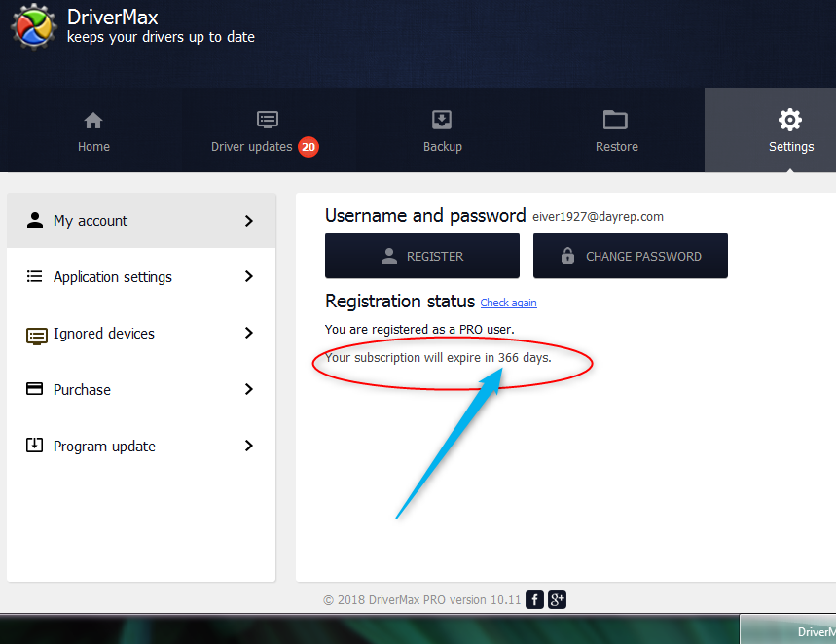
Task: Go to the Backup tab
Action: click(x=442, y=131)
